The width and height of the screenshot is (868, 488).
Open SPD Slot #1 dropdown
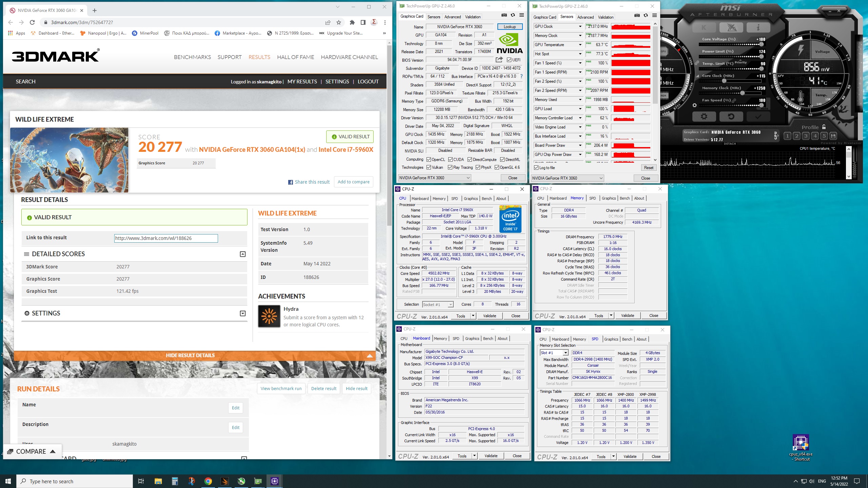(554, 353)
